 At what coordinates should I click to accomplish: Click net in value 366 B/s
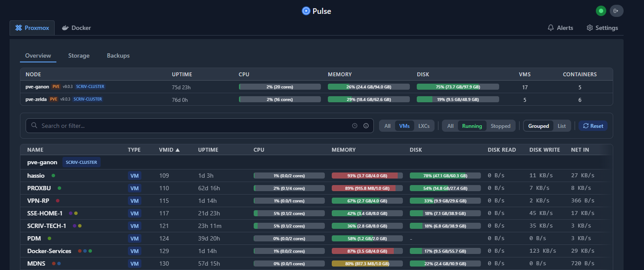[x=582, y=201]
